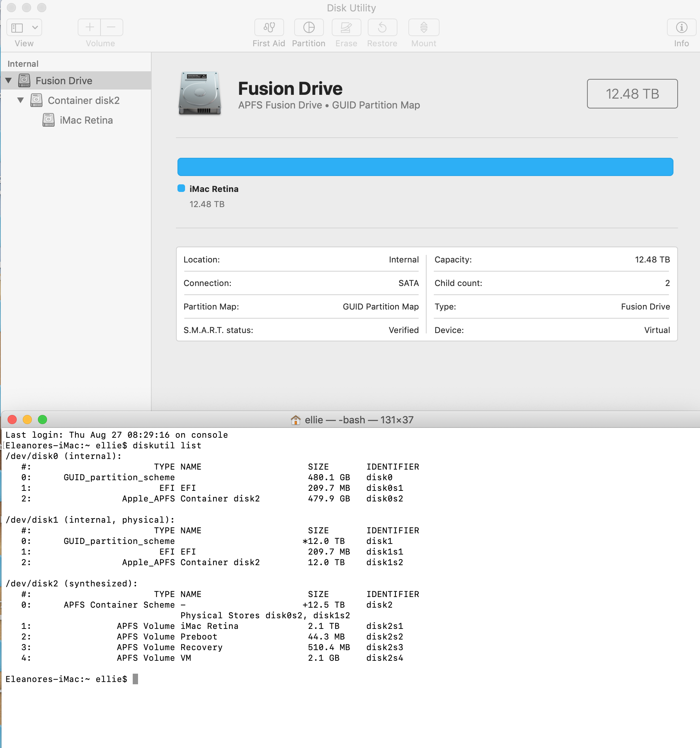This screenshot has height=748, width=700.
Task: Select iMac Retina volume in sidebar
Action: 76,120
